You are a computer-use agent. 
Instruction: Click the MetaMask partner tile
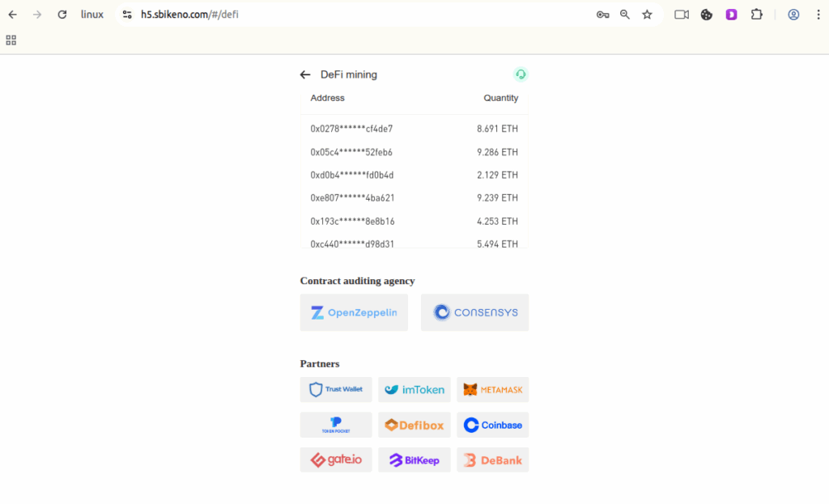point(492,389)
